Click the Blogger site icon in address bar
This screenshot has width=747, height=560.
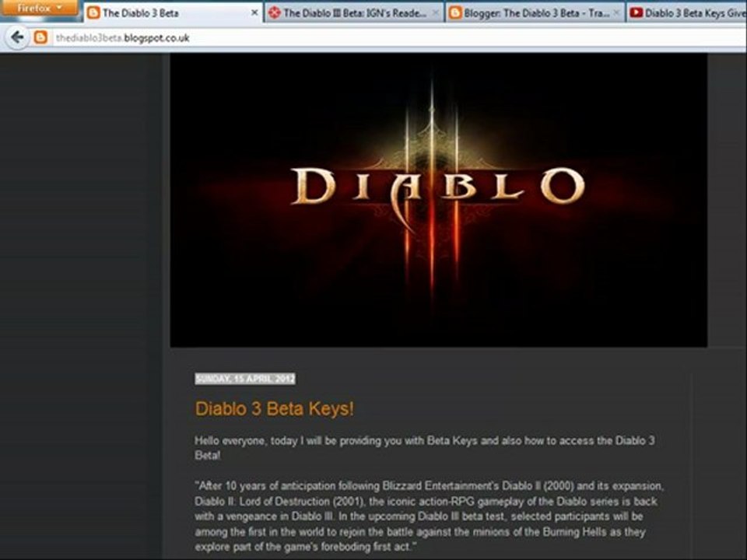(40, 37)
